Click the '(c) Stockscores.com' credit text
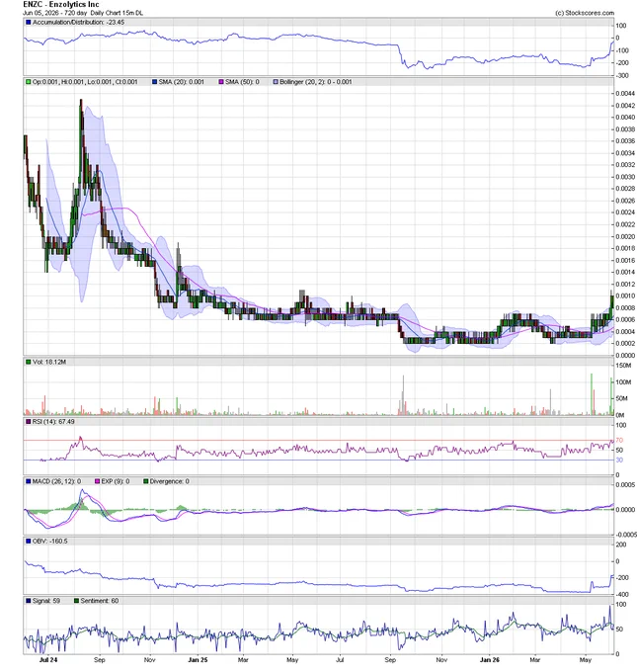The height and width of the screenshot is (672, 637). (x=585, y=13)
